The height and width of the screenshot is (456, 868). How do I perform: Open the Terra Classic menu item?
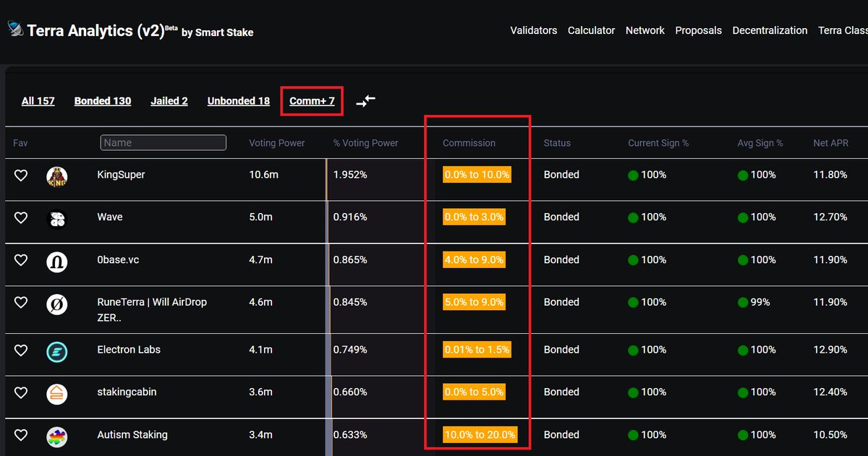843,30
